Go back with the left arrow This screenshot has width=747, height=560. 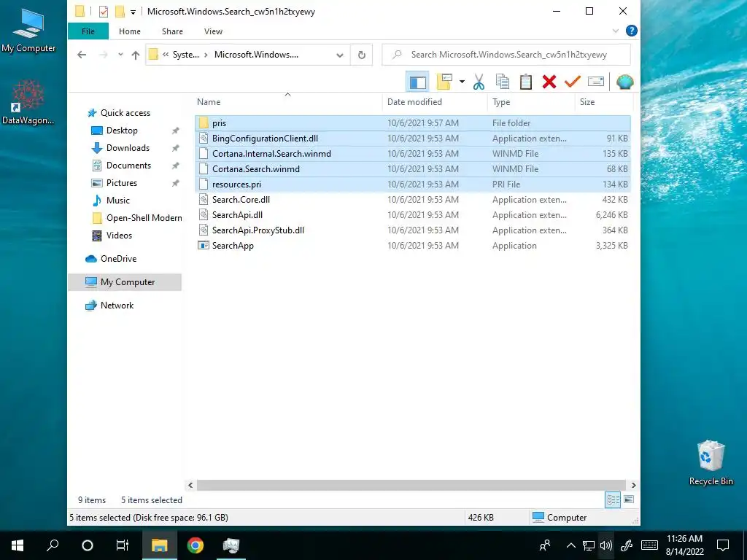click(82, 55)
